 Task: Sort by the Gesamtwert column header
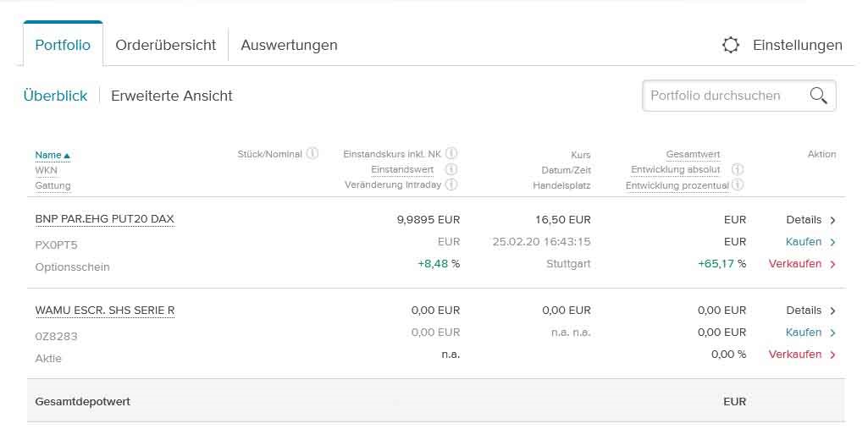(x=693, y=155)
